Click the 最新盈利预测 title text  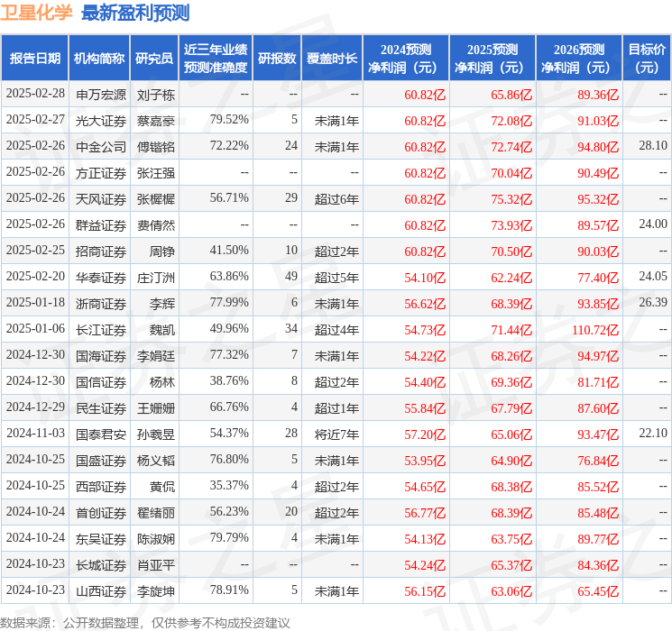[x=135, y=13]
